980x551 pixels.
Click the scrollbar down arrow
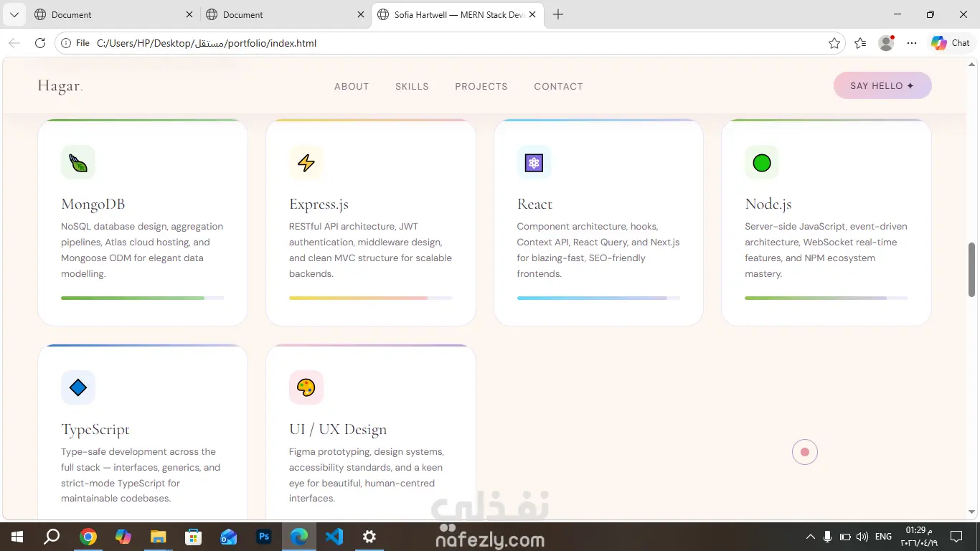pyautogui.click(x=972, y=512)
